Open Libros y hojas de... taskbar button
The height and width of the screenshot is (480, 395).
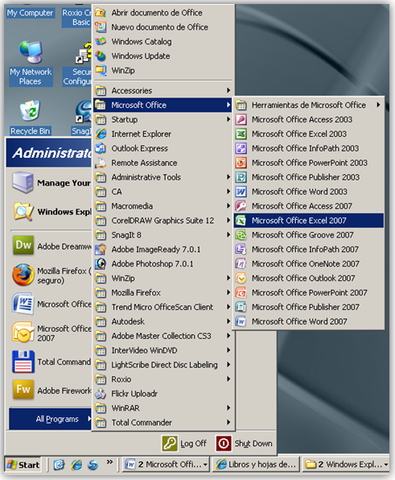(255, 464)
